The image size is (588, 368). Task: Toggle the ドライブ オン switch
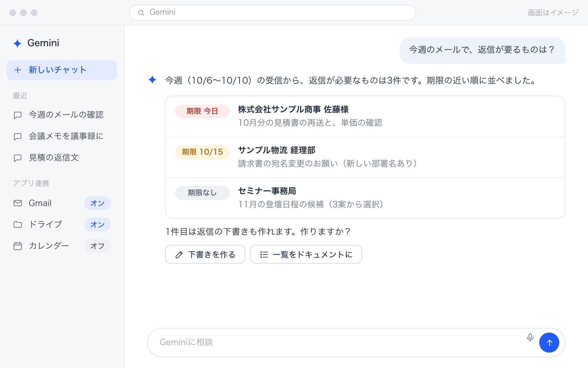pyautogui.click(x=97, y=224)
